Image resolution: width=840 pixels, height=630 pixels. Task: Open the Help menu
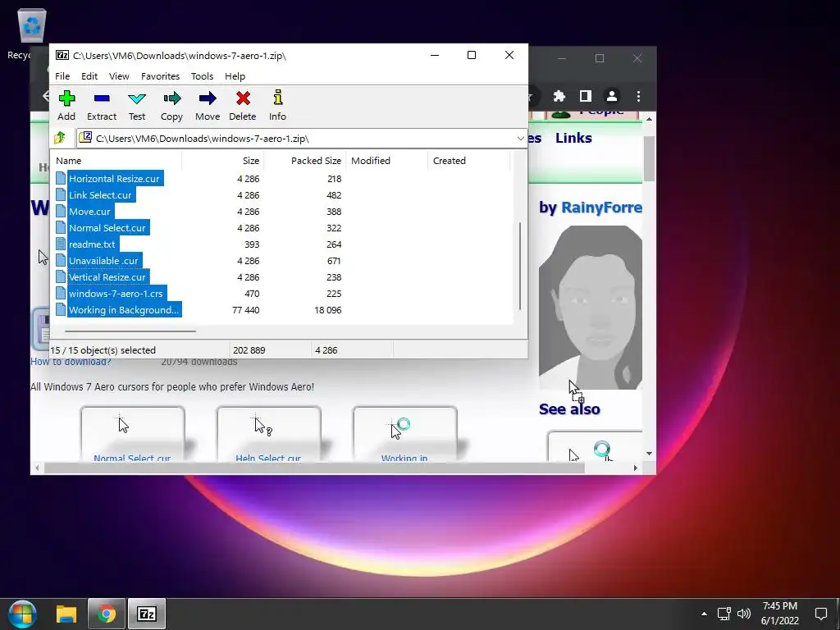(x=235, y=76)
